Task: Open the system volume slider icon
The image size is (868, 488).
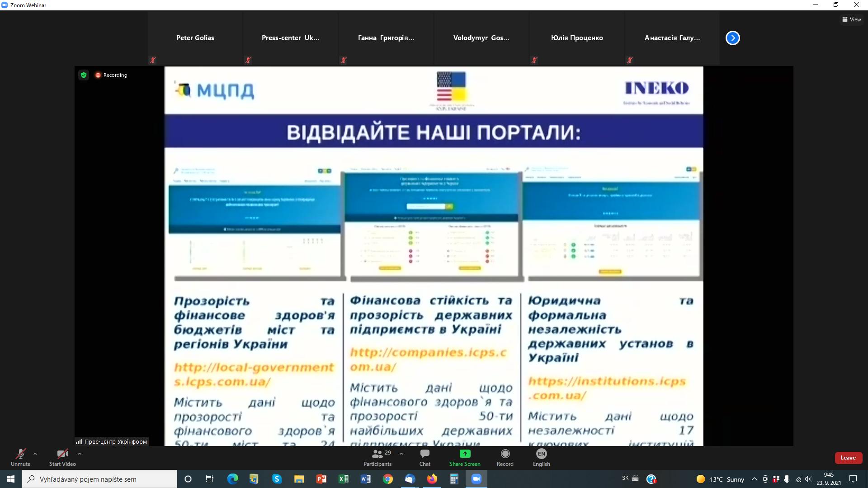Action: 808,479
